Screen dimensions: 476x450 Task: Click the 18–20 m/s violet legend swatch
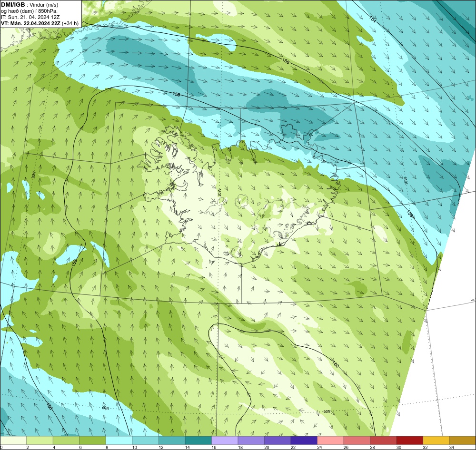(x=251, y=440)
